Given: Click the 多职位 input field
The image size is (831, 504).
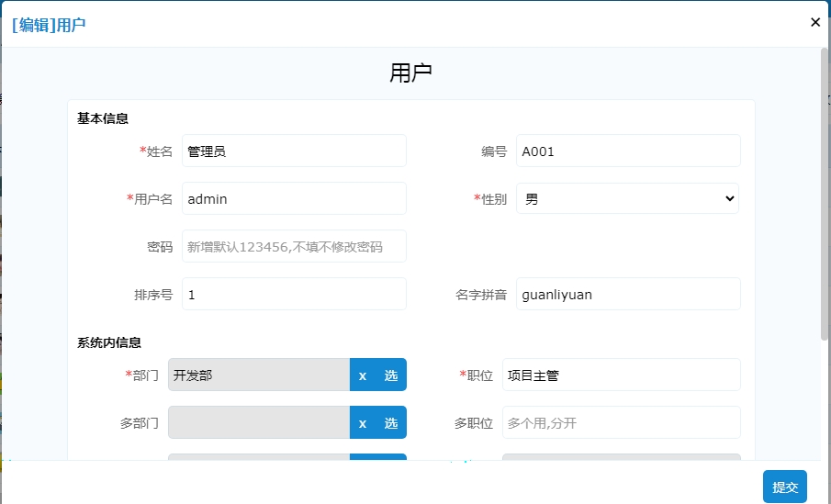Looking at the screenshot, I should coord(621,423).
